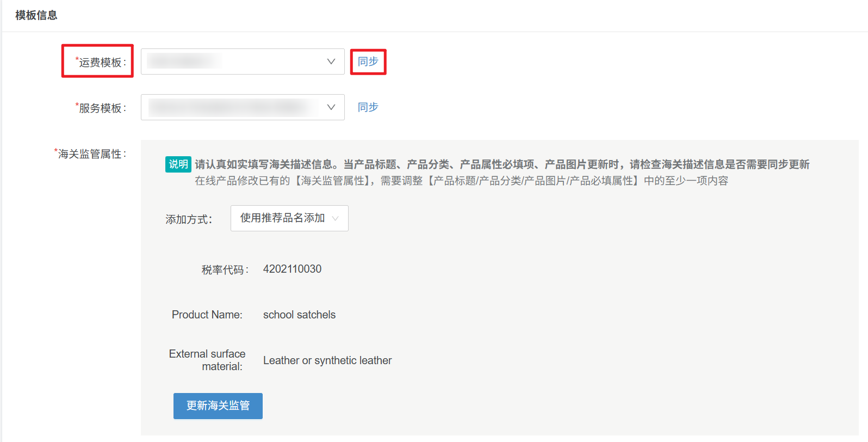Click the bold customs description notice text

tap(501, 164)
